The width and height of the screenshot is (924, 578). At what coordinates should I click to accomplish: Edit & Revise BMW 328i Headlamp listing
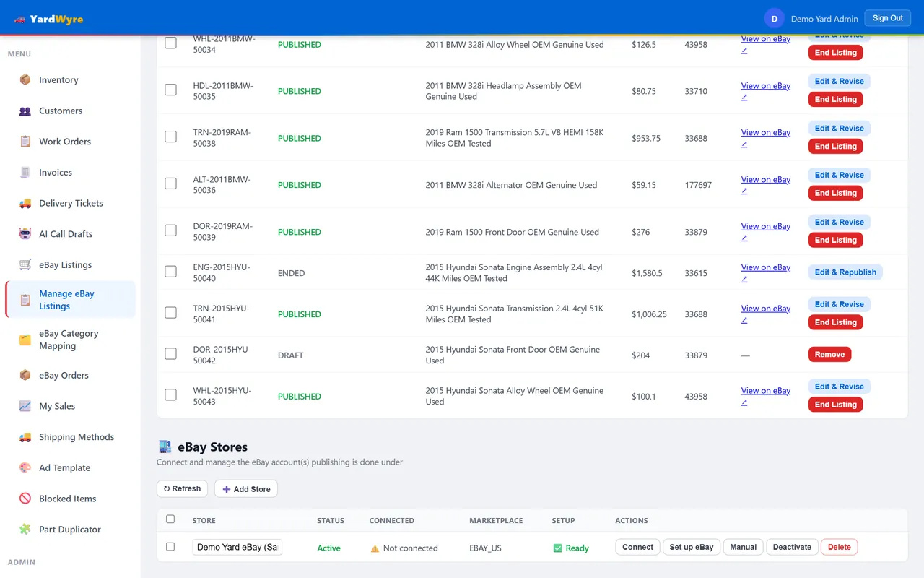(x=839, y=82)
